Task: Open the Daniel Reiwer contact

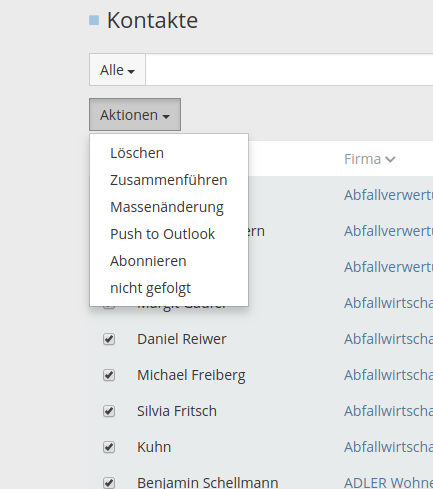Action: [x=182, y=339]
